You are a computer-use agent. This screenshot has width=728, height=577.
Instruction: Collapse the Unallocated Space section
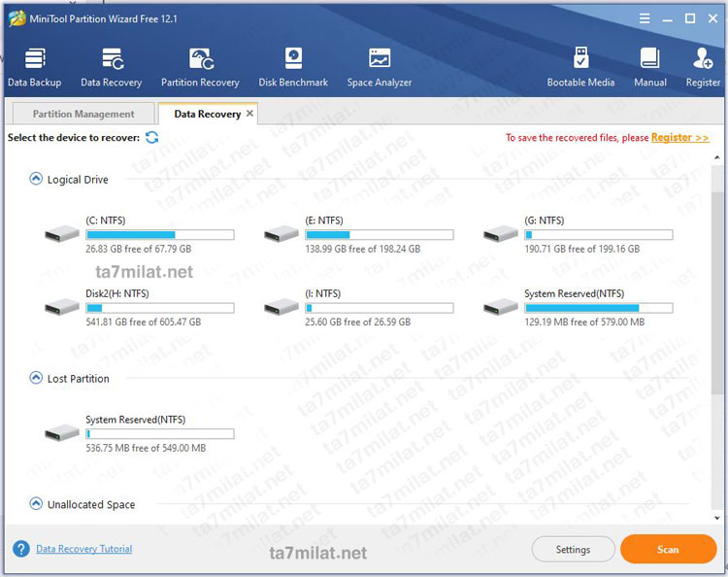[x=36, y=503]
